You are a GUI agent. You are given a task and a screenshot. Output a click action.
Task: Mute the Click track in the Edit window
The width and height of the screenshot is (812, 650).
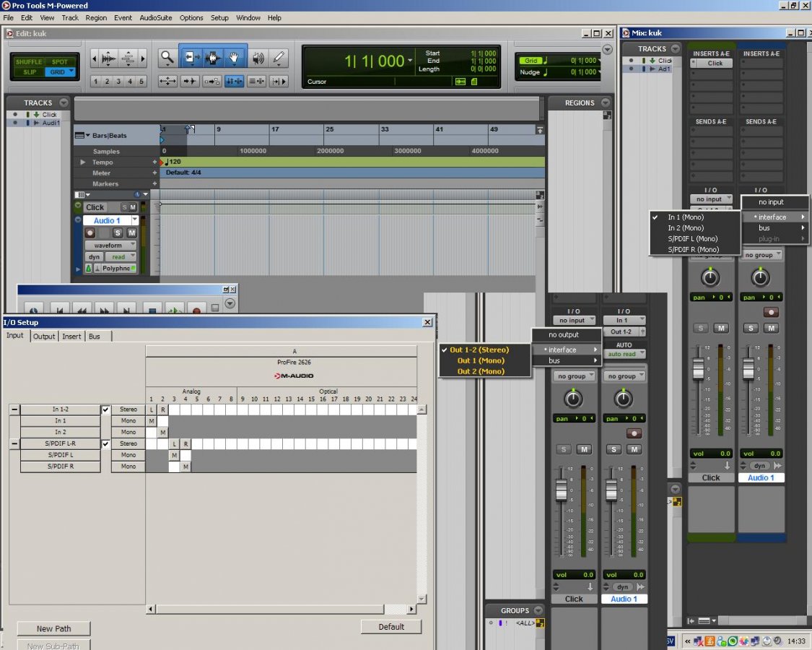coord(133,207)
